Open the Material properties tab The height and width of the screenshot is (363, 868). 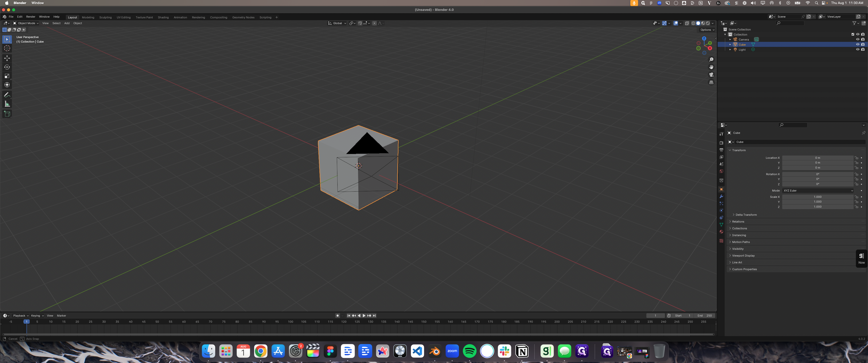721,232
